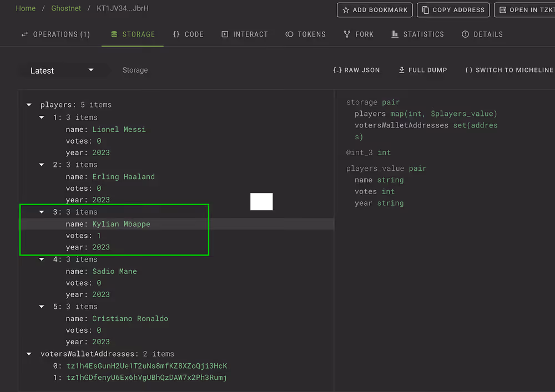Click the Open in TzKT icon
The image size is (555, 392).
click(503, 9)
